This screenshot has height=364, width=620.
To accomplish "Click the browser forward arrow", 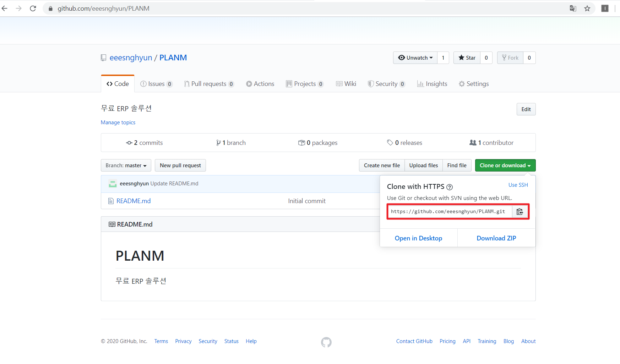I will (x=19, y=8).
